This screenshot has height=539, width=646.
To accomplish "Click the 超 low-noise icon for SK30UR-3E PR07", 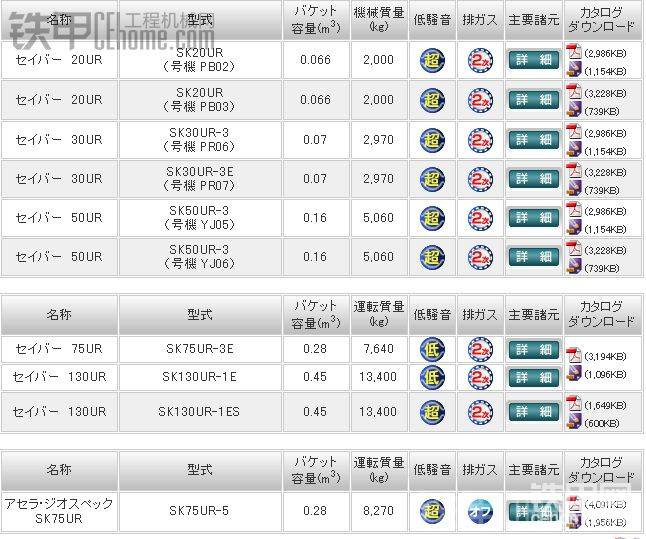I will click(x=432, y=179).
